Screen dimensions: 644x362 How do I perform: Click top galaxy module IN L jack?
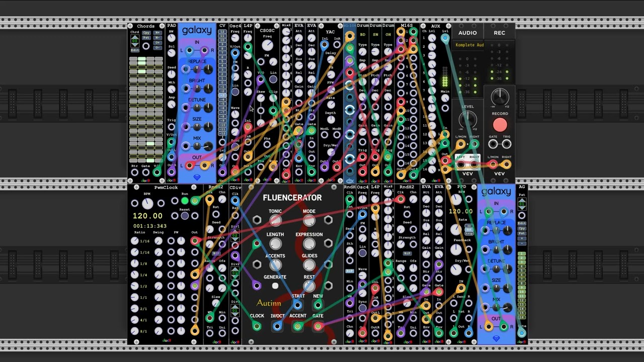(189, 51)
